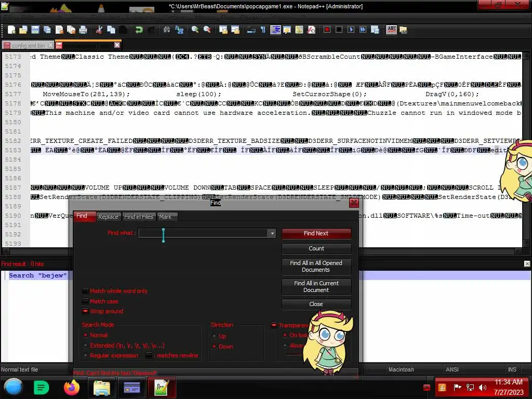This screenshot has height=399, width=532.
Task: Select the Up direction radio button
Action: (214, 336)
